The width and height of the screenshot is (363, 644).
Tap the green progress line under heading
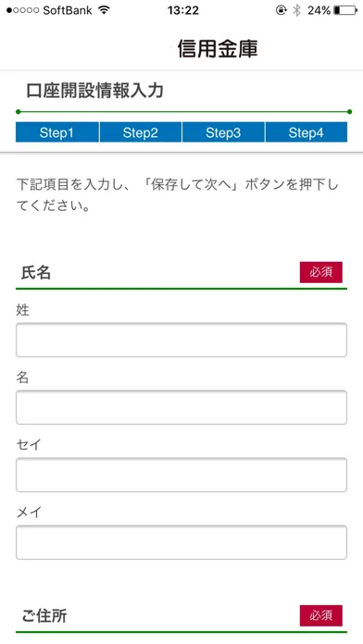tap(183, 112)
